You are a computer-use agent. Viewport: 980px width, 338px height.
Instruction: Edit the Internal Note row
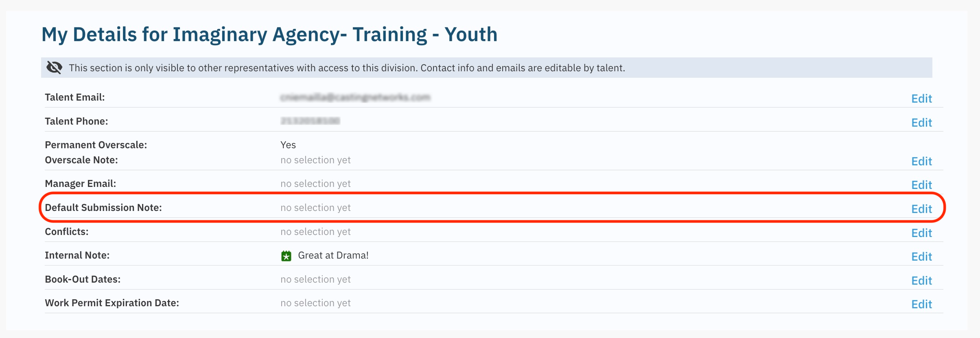coord(921,257)
